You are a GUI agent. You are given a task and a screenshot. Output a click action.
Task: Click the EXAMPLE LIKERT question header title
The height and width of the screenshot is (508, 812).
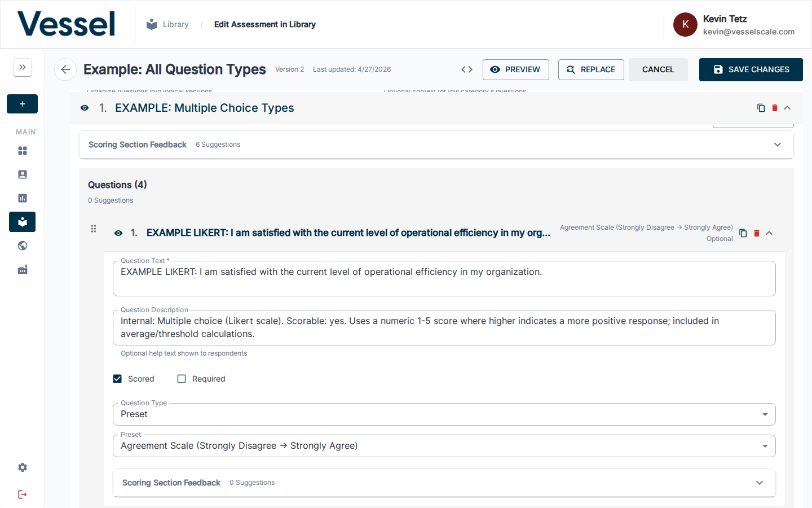click(348, 233)
